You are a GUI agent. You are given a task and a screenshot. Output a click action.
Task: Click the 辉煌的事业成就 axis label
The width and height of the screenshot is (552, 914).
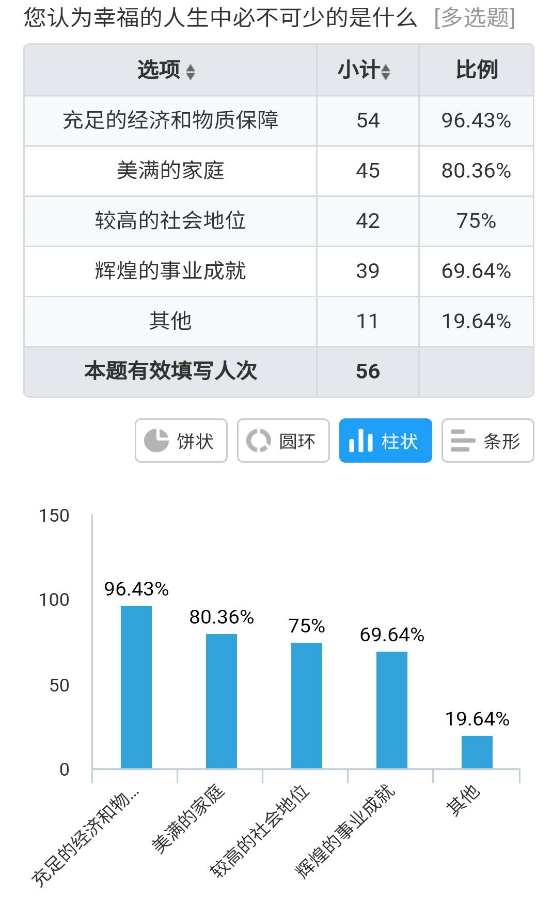pyautogui.click(x=346, y=831)
